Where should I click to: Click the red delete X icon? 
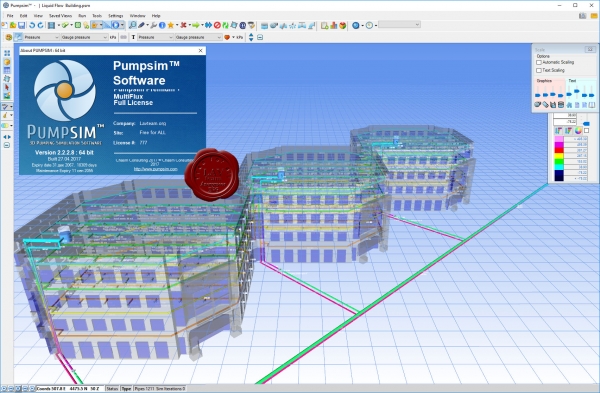tap(183, 25)
